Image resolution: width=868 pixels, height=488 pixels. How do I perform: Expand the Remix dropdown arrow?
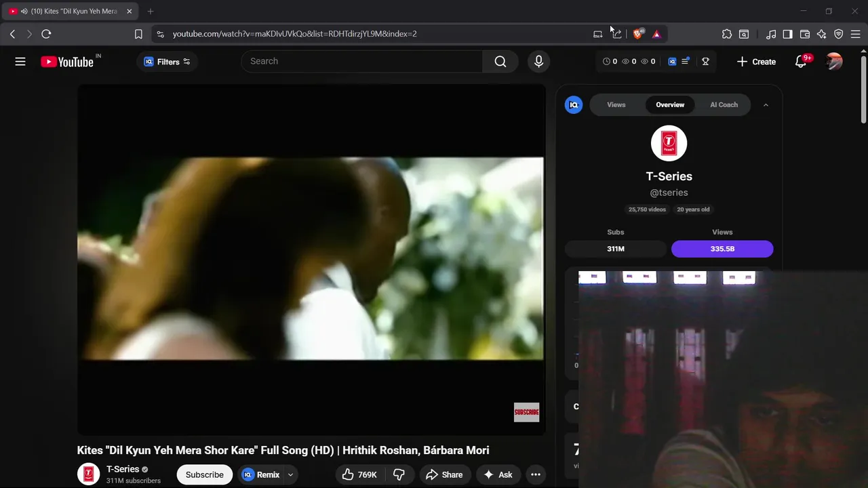290,474
